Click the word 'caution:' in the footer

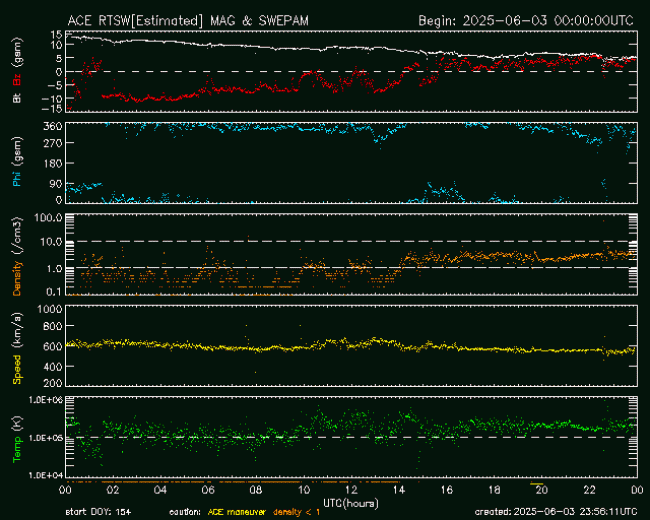(185, 513)
